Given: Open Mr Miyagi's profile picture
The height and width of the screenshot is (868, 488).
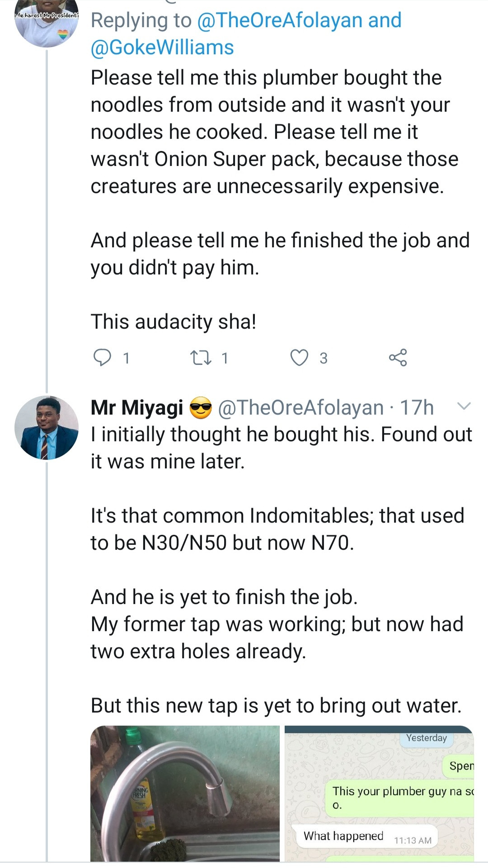Looking at the screenshot, I should [47, 428].
